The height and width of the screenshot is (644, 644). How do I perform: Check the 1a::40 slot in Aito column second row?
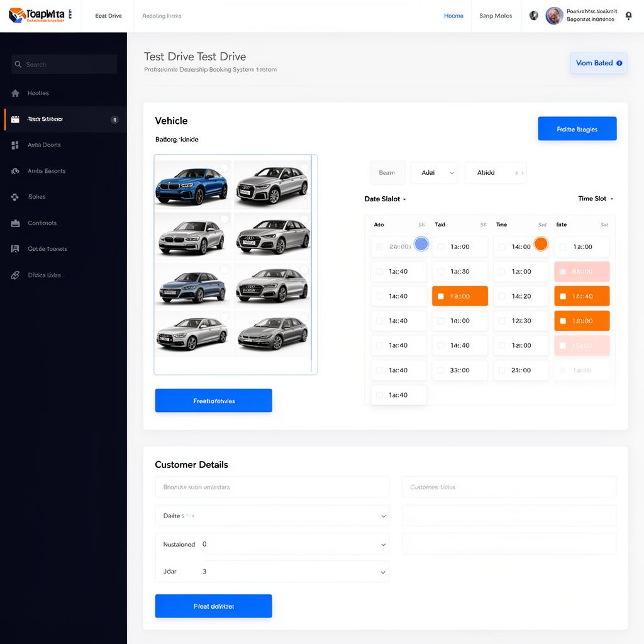379,272
